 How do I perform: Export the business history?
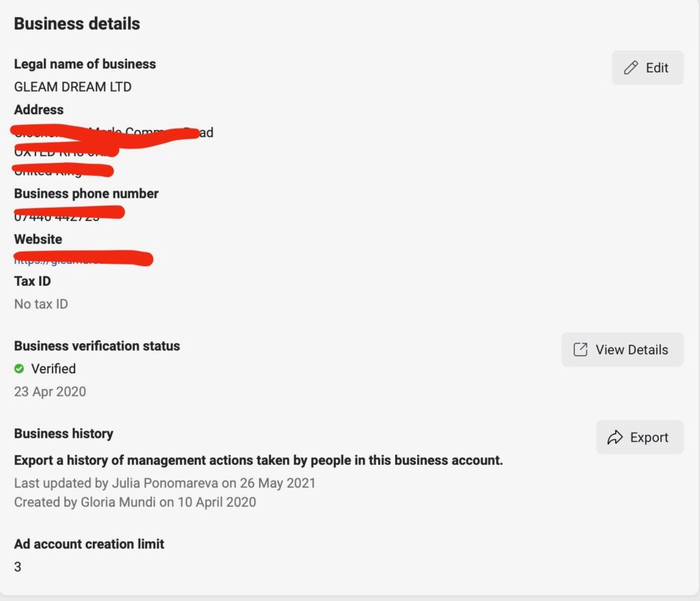(x=639, y=438)
